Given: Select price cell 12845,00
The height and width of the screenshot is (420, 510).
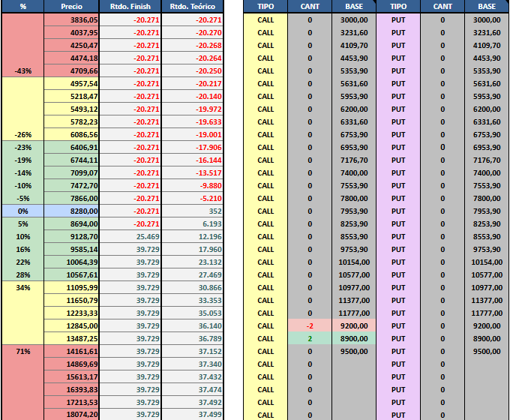Looking at the screenshot, I should 71,326.
